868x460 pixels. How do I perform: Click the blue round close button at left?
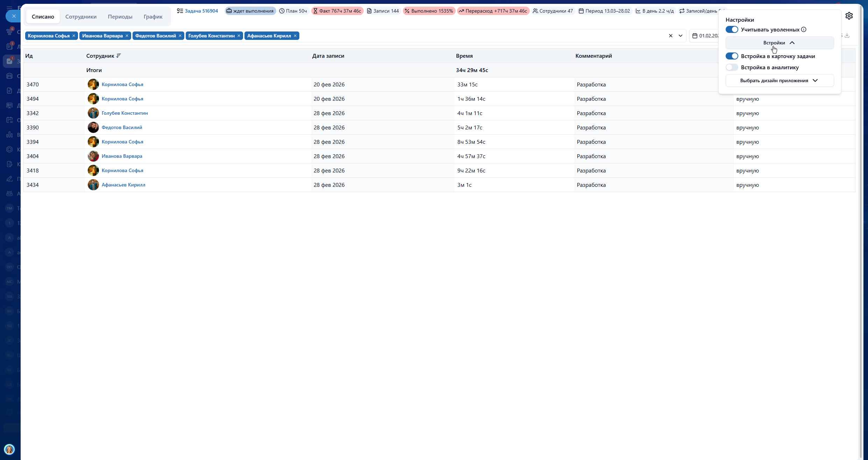click(x=14, y=16)
